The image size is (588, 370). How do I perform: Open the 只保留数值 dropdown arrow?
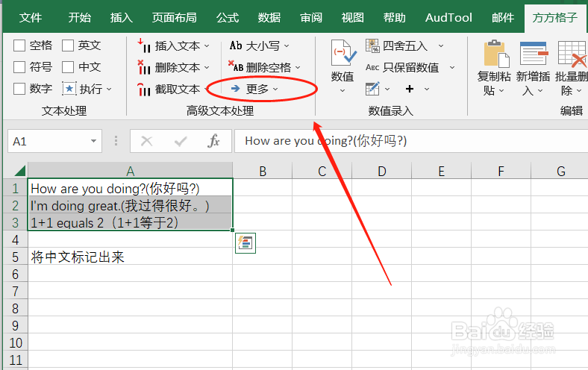pyautogui.click(x=452, y=68)
